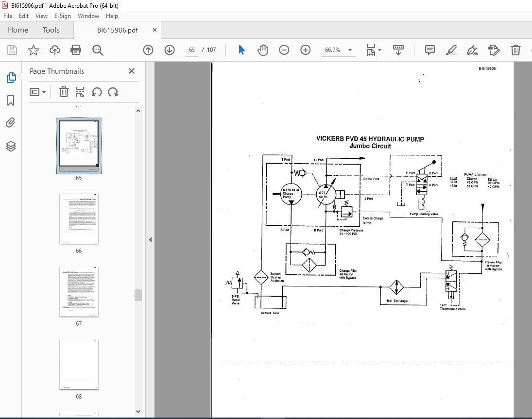Close the Page Thumbnails panel
The width and height of the screenshot is (532, 419).
[x=131, y=71]
